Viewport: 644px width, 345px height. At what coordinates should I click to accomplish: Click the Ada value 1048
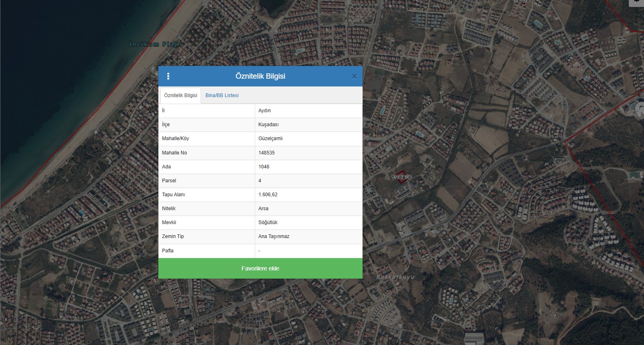coord(264,167)
